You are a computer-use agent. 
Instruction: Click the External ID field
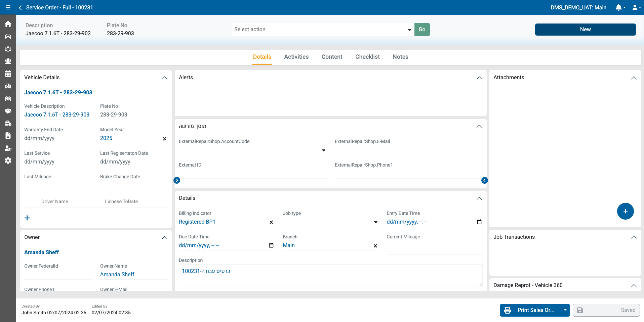pos(252,174)
